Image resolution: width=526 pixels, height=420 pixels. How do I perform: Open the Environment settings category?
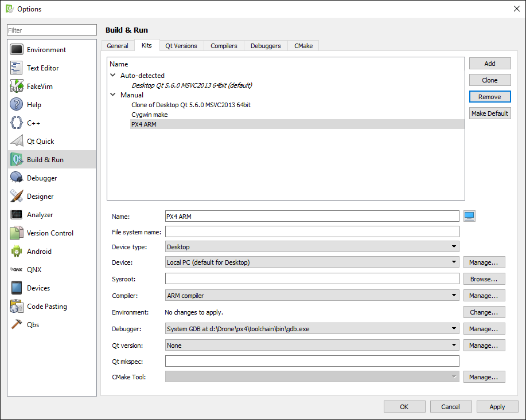pos(46,50)
